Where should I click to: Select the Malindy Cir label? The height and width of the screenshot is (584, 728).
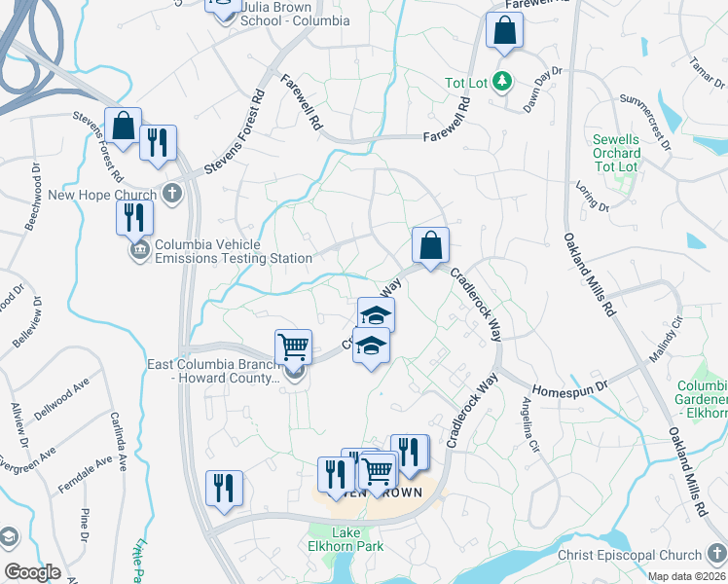[x=666, y=339]
